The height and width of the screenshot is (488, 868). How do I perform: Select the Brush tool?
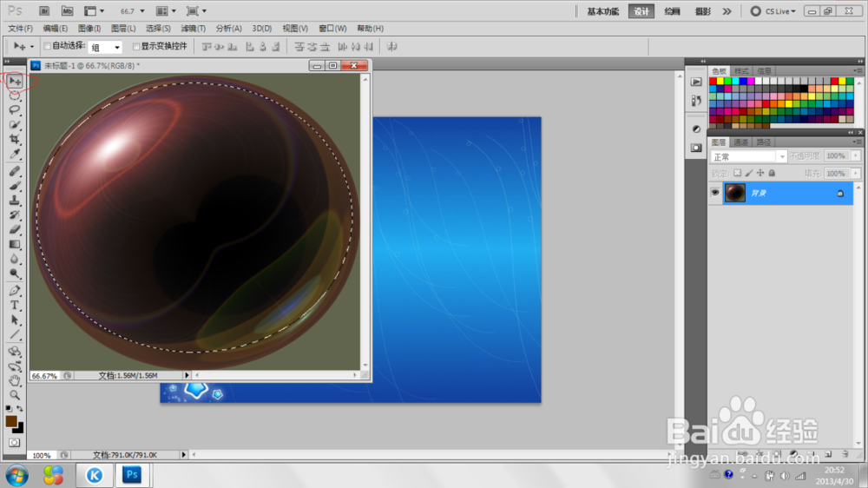[x=15, y=186]
